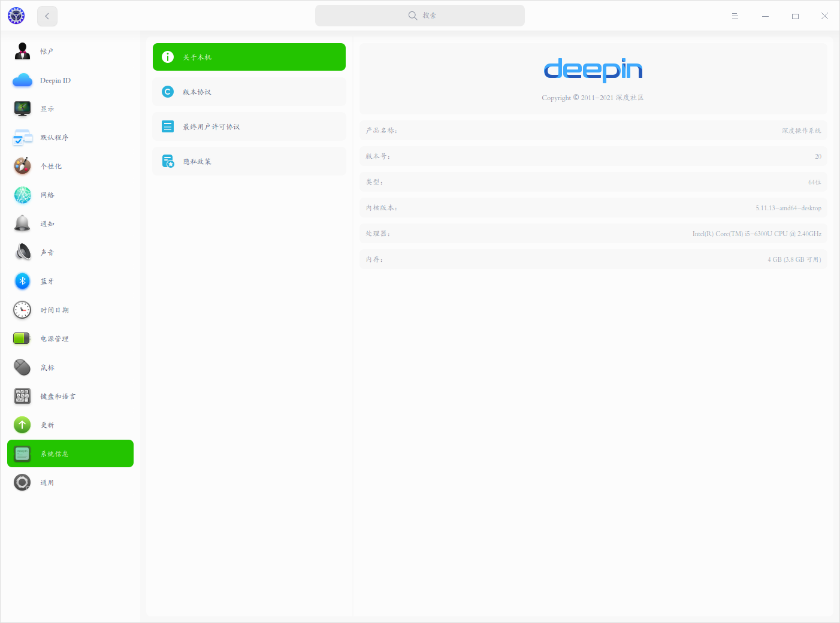This screenshot has height=623, width=840.
Task: Open the 更新 (Update) arrow icon
Action: pyautogui.click(x=23, y=425)
